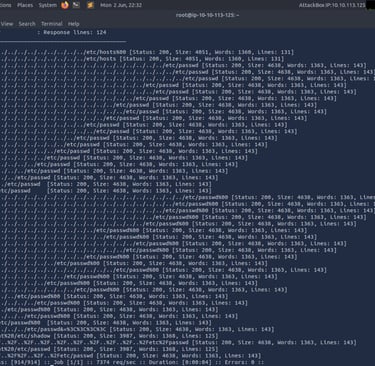This screenshot has width=375, height=366.
Task: Open the System menu
Action: (x=47, y=5)
